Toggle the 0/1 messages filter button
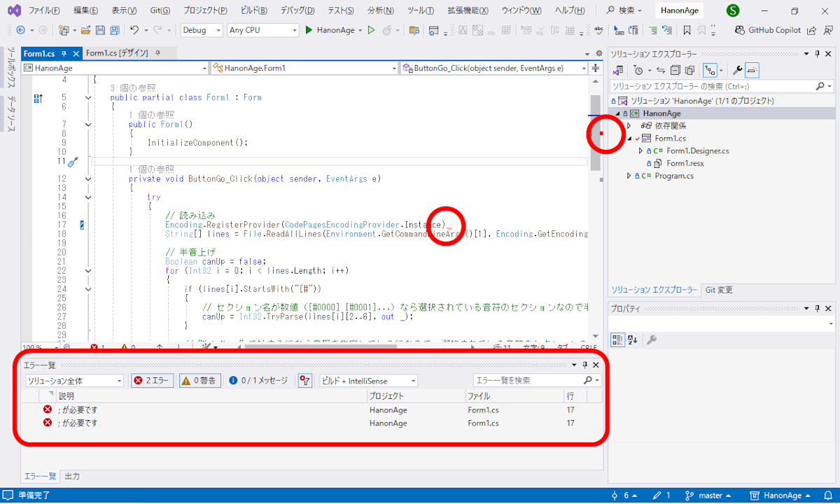Image resolution: width=840 pixels, height=504 pixels. (258, 381)
